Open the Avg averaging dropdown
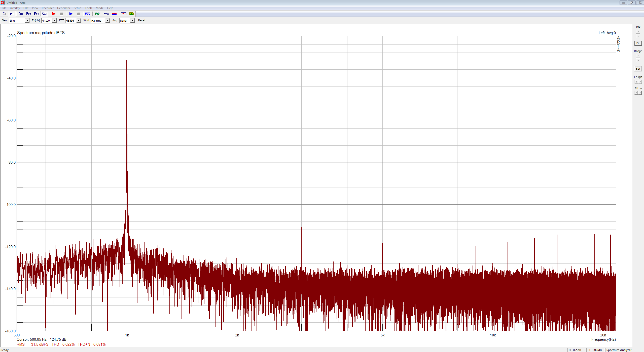 (127, 21)
